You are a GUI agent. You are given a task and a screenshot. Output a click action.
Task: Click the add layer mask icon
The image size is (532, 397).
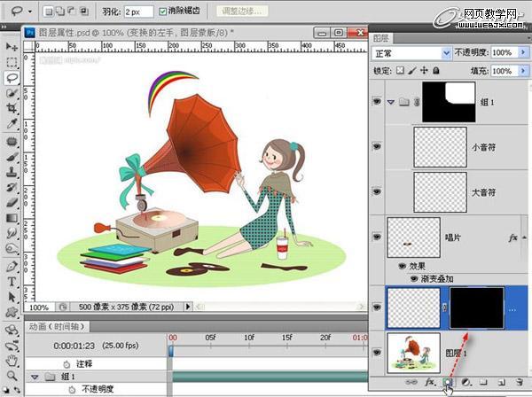click(x=448, y=382)
